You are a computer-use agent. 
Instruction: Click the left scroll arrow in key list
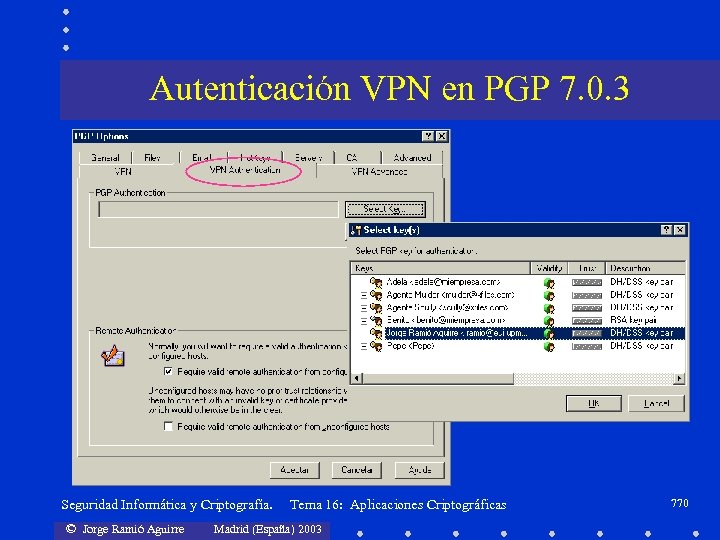click(x=357, y=378)
